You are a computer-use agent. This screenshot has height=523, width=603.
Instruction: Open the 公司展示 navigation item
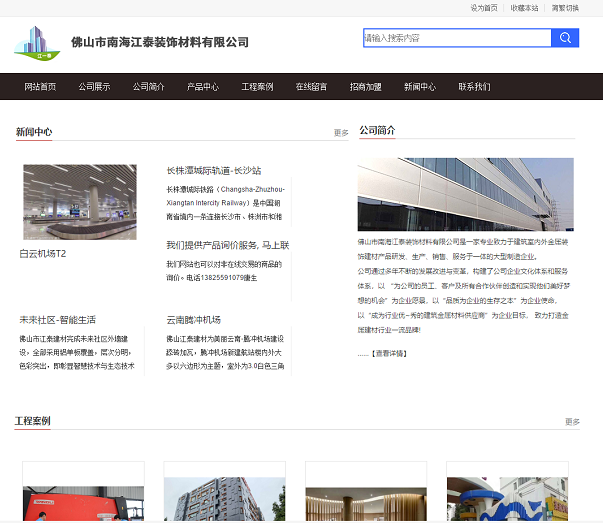(94, 87)
